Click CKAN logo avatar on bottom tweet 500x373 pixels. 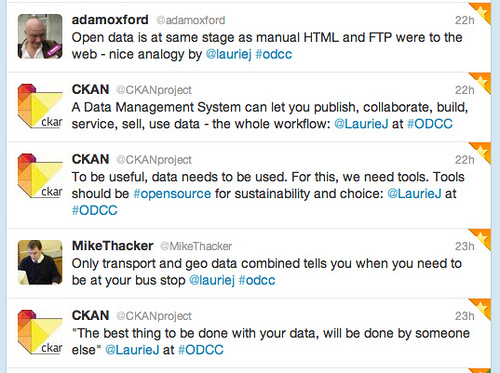[40, 332]
